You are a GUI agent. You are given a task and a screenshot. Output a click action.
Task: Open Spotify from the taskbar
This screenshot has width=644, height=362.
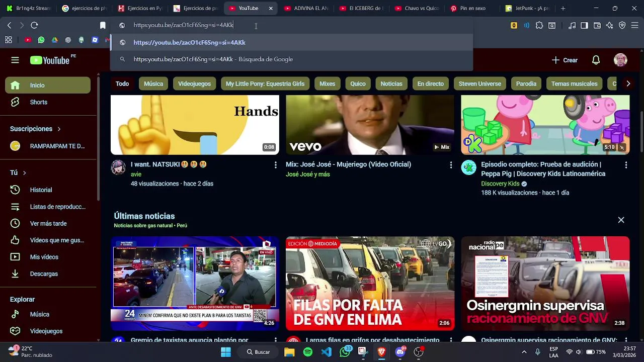(x=308, y=352)
